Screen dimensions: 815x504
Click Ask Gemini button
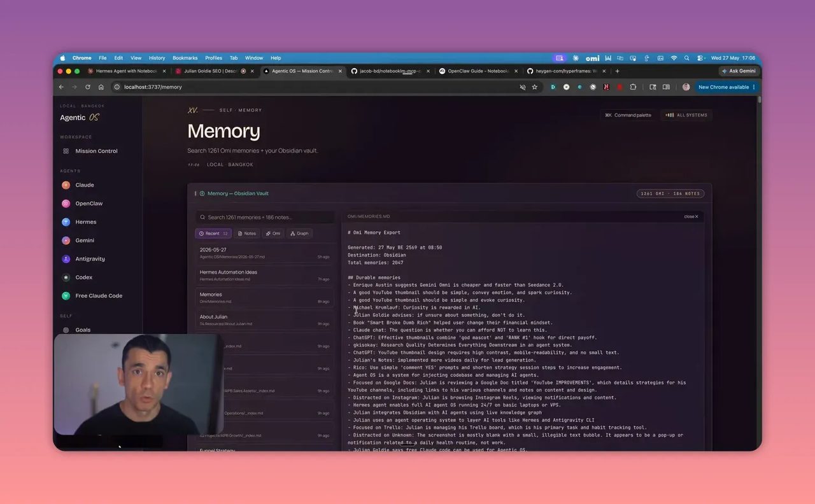(739, 71)
